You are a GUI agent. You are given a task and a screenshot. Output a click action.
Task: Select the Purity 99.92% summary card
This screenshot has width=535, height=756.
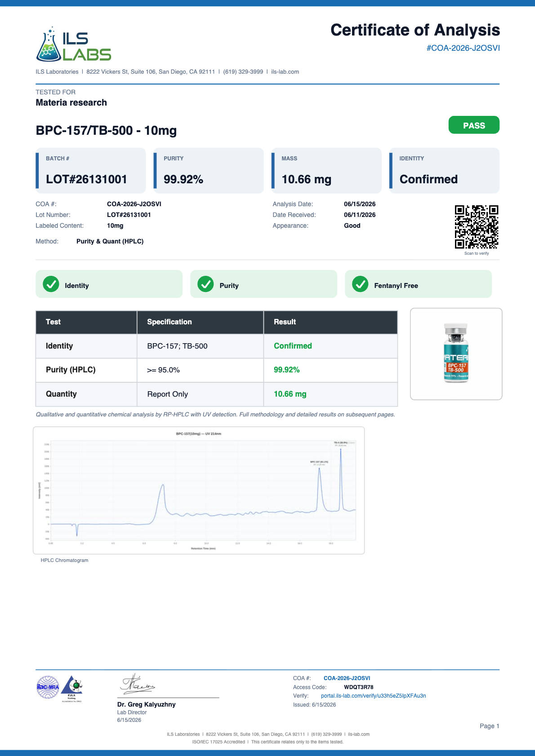pyautogui.click(x=209, y=171)
